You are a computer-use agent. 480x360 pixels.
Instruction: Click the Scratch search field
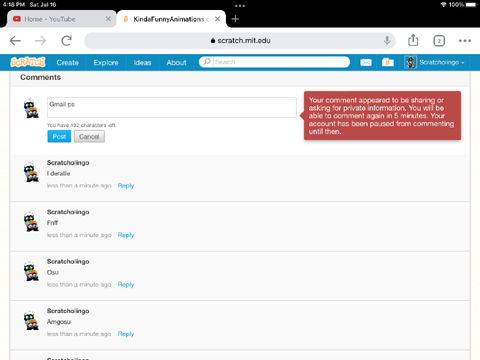[274, 62]
